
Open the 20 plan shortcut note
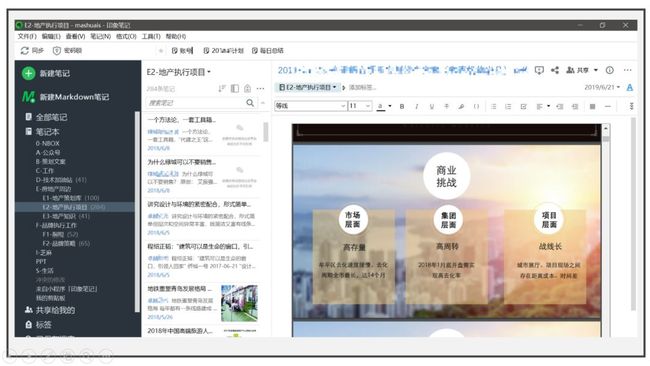coord(223,51)
